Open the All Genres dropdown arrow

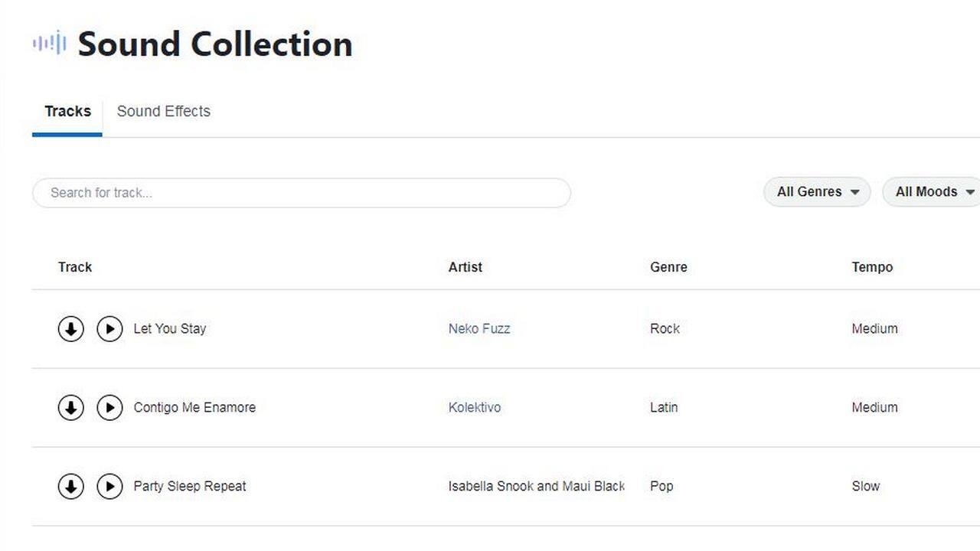click(855, 192)
